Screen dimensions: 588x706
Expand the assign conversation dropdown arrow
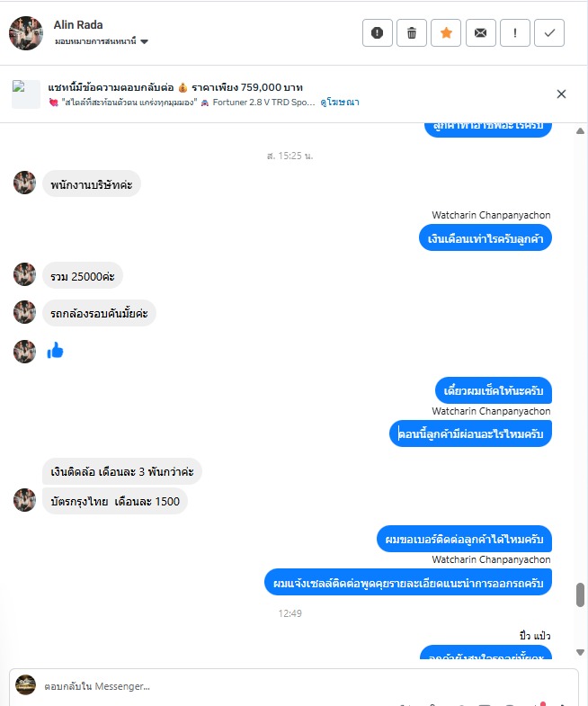[x=144, y=41]
